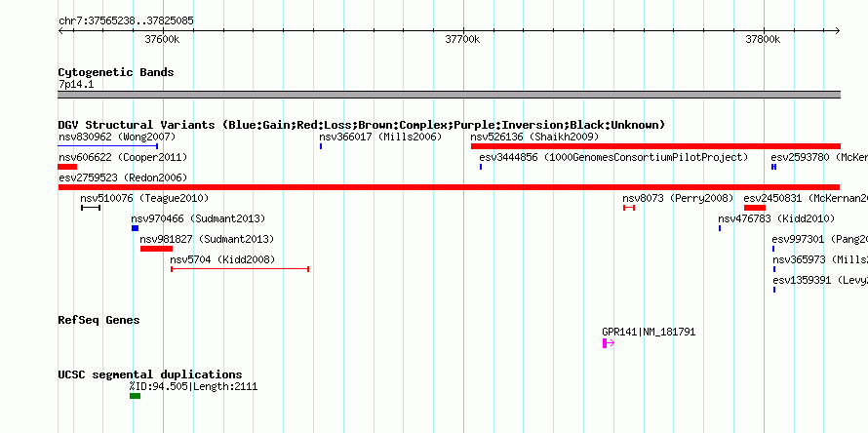Select the blue nsv830962 gain bar

click(108, 146)
